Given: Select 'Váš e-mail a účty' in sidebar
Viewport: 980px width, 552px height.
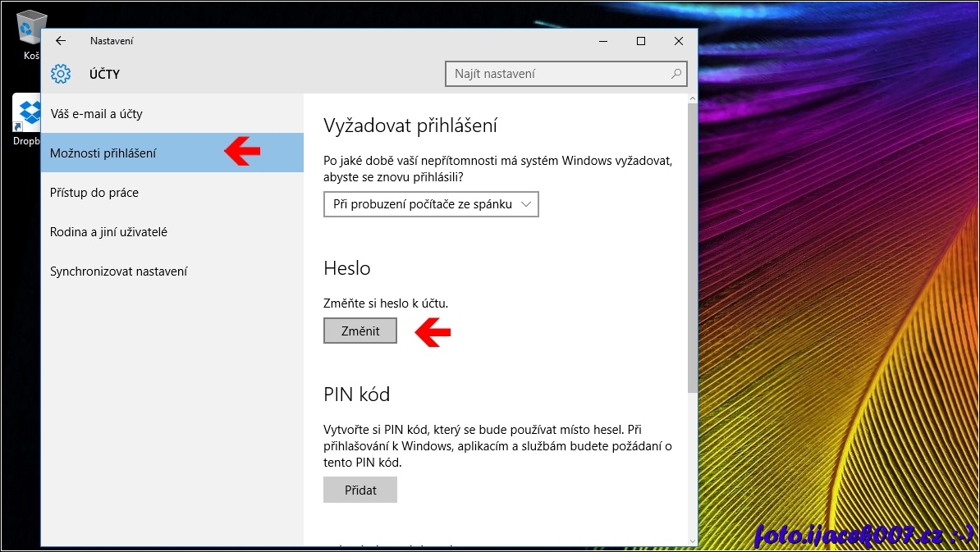Looking at the screenshot, I should pyautogui.click(x=96, y=114).
